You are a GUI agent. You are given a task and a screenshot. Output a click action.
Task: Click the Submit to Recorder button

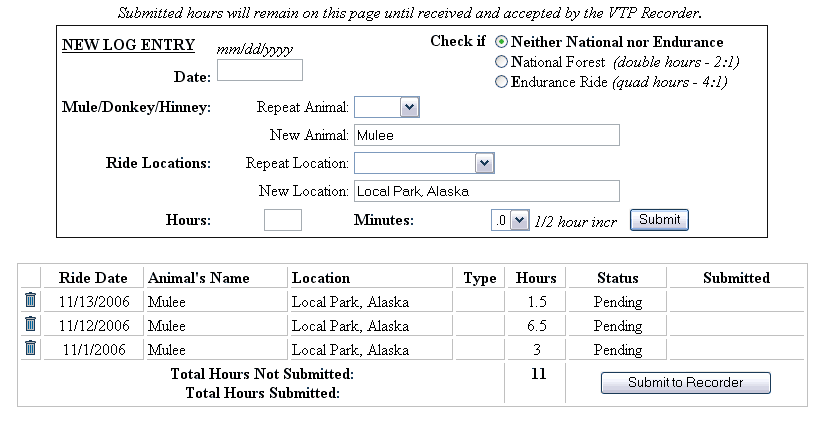coord(685,383)
